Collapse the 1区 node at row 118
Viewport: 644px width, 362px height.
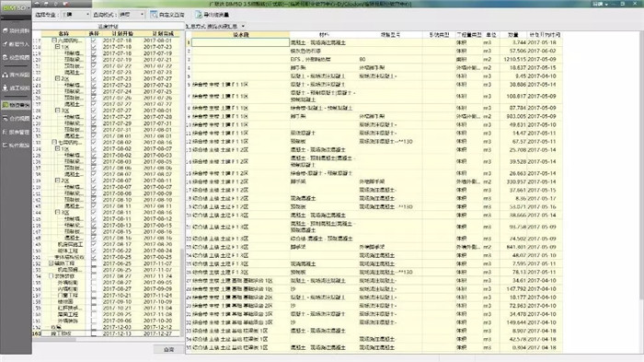tap(57, 47)
